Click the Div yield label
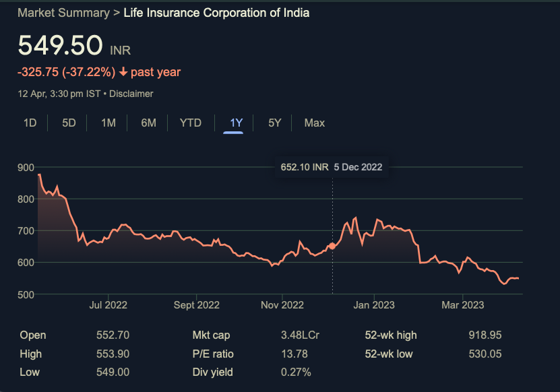This screenshot has width=560, height=392. (212, 372)
